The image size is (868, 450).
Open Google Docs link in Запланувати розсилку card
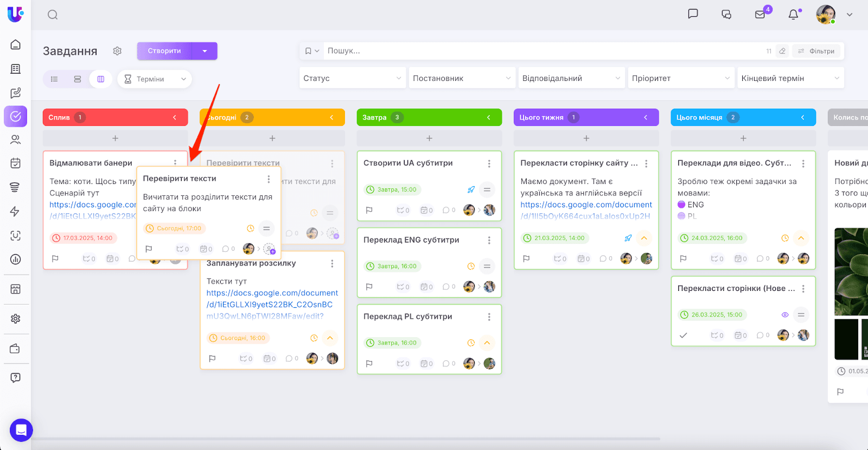click(272, 305)
